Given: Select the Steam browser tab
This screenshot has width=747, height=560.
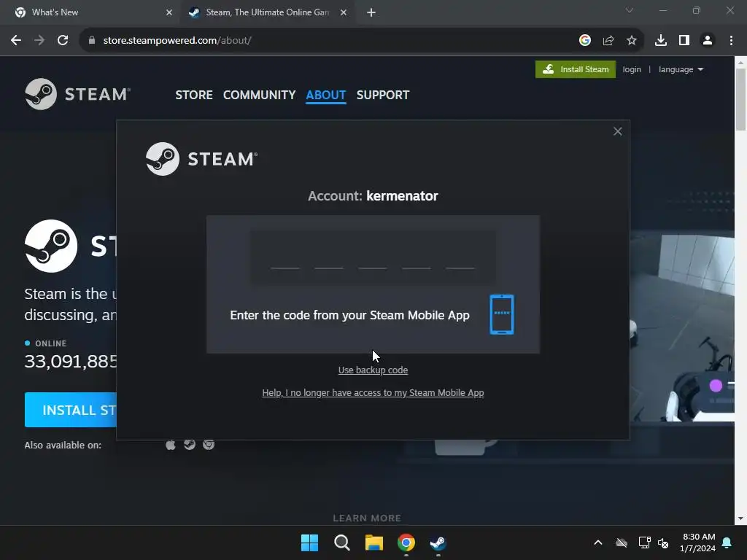Looking at the screenshot, I should pyautogui.click(x=267, y=12).
